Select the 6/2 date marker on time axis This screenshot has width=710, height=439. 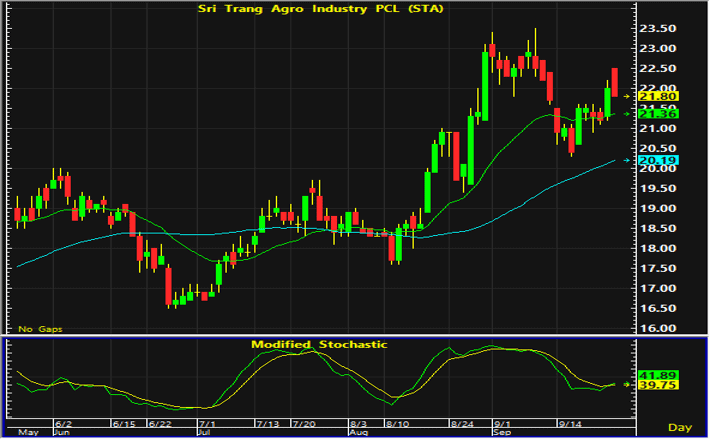[x=63, y=424]
